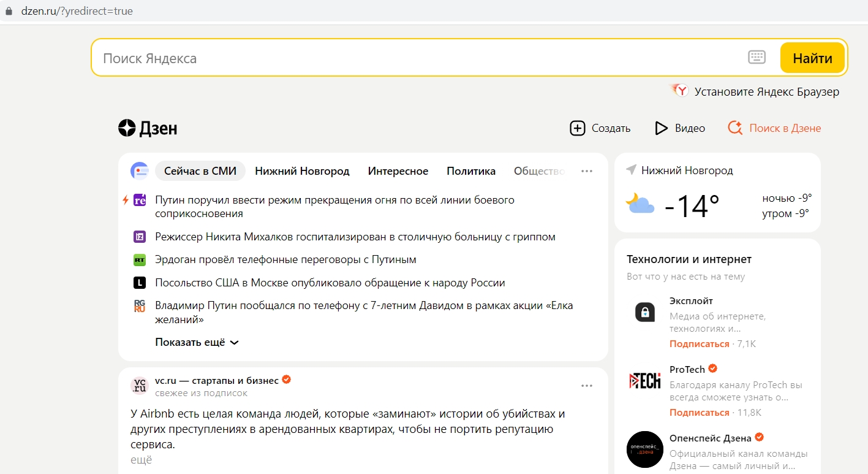Switch to the Интересное tab

[x=398, y=171]
